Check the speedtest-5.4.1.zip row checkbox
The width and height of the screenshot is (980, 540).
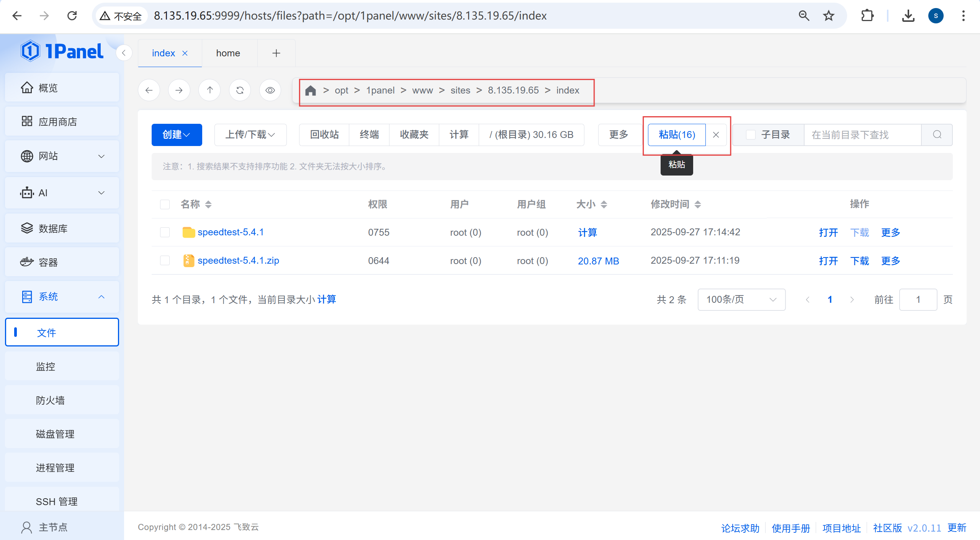click(165, 261)
